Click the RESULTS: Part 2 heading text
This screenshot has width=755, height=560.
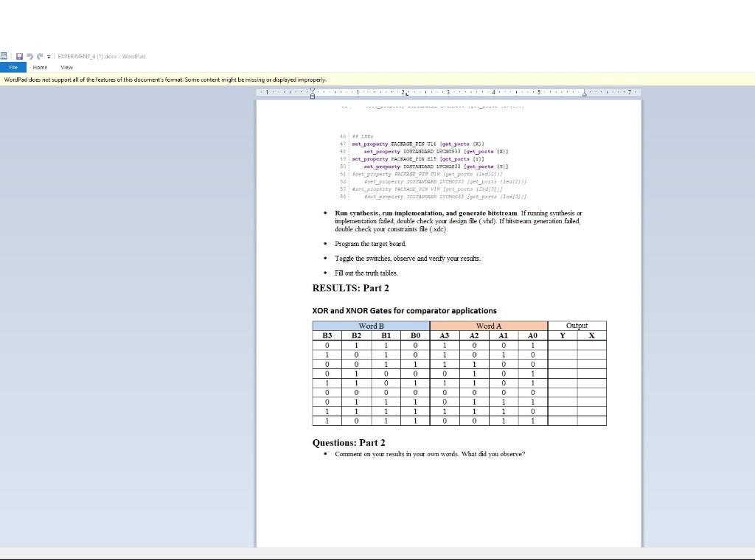click(350, 288)
